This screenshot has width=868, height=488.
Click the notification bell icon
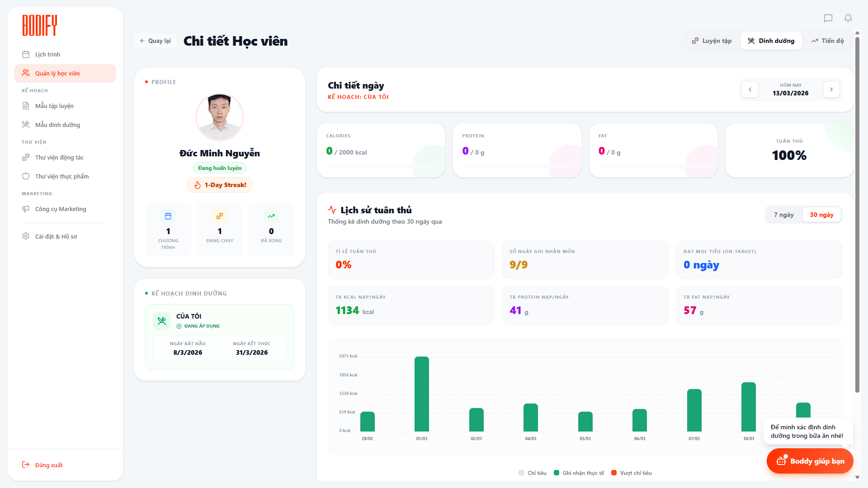848,18
